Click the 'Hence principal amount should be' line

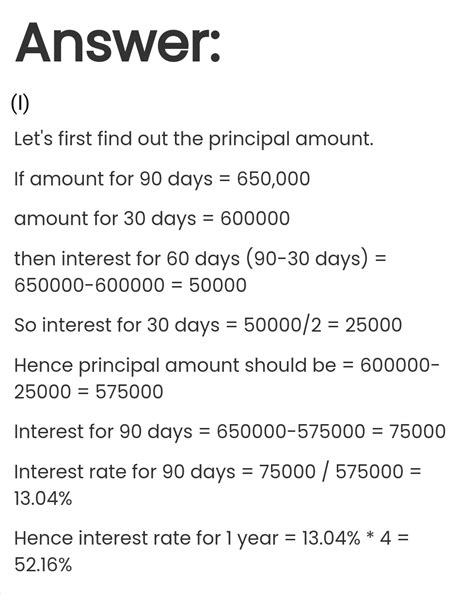click(x=227, y=365)
